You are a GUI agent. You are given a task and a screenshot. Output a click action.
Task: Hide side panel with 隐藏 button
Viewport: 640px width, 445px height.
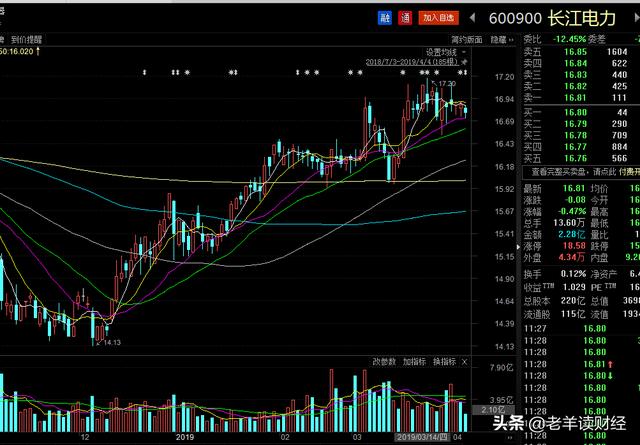coord(502,40)
